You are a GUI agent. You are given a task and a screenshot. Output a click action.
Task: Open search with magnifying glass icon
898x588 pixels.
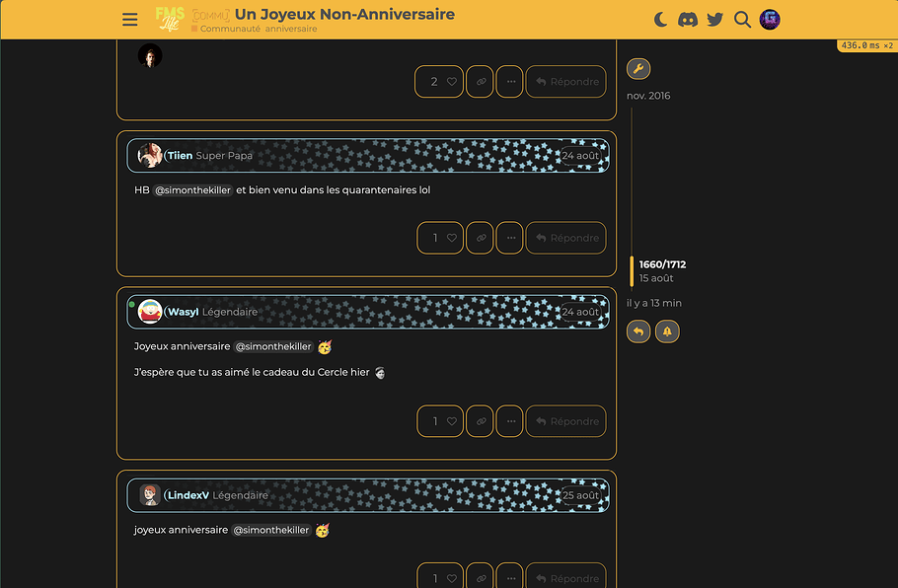[742, 20]
